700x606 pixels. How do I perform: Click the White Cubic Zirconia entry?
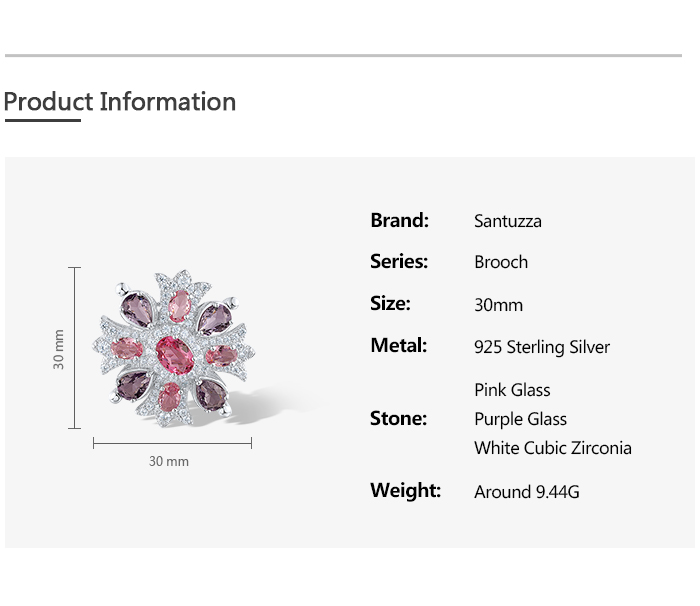click(552, 448)
